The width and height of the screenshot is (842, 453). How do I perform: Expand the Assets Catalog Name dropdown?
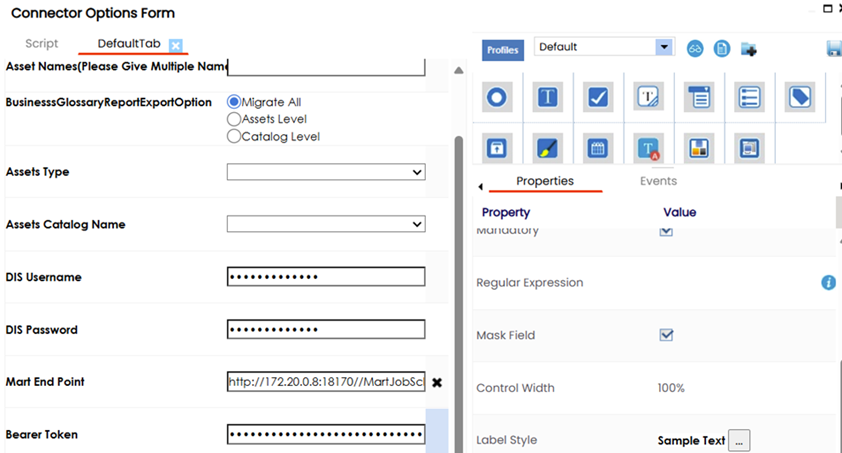pos(326,225)
